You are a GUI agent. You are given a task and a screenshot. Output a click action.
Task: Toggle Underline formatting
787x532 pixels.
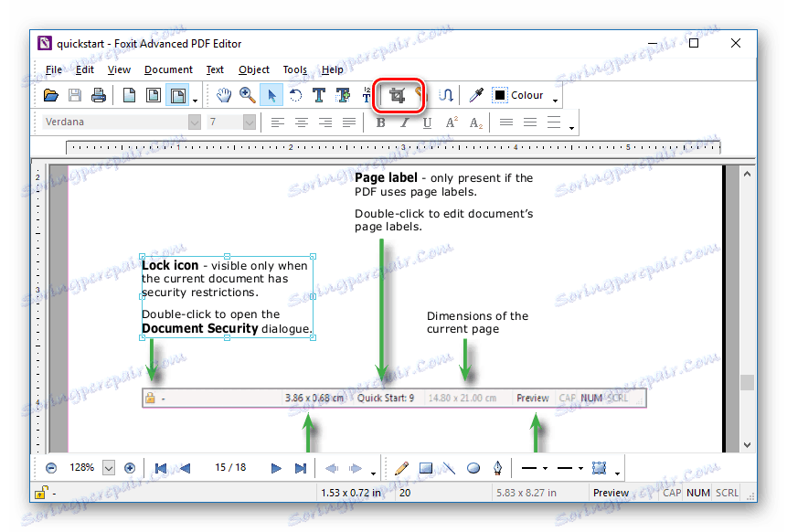pos(427,122)
